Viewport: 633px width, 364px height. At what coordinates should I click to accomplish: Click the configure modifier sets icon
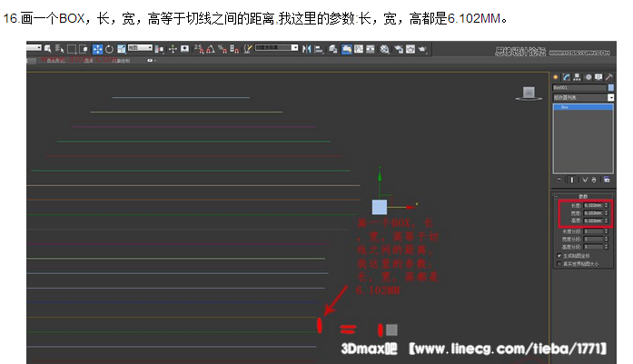point(609,180)
